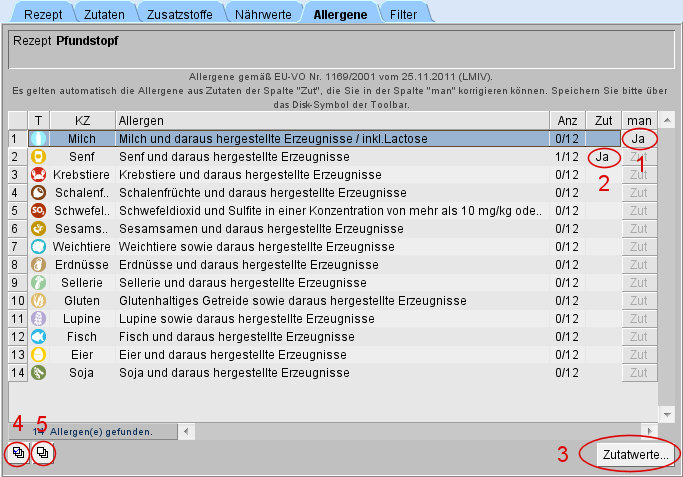The width and height of the screenshot is (683, 477).
Task: Click the horizontal scroll right arrow
Action: pyautogui.click(x=650, y=431)
